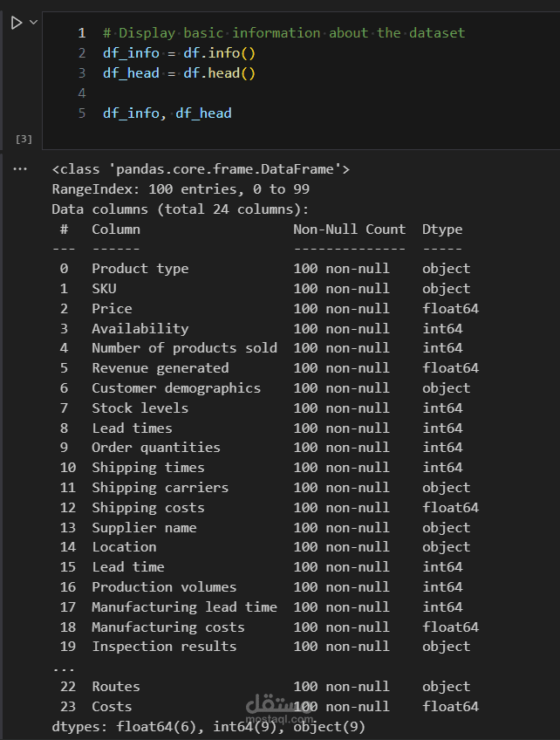560x740 pixels.
Task: Click the 'Product type' row in output
Action: (x=140, y=269)
